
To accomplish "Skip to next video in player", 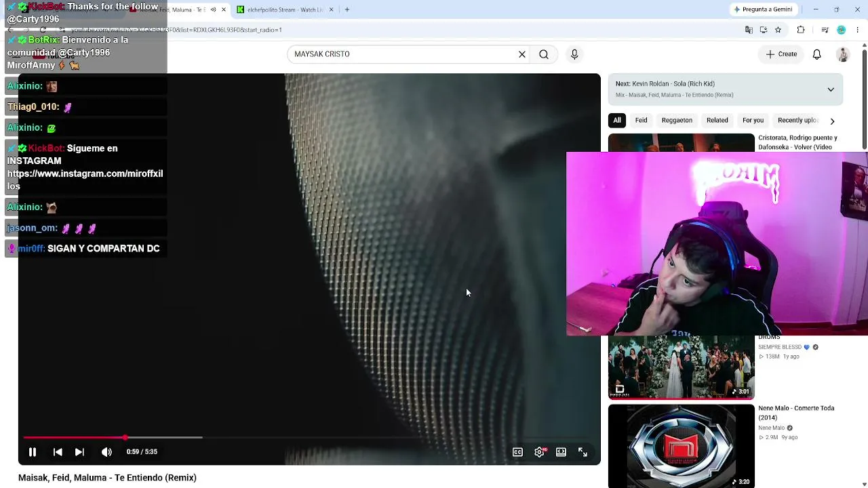I will point(79,452).
